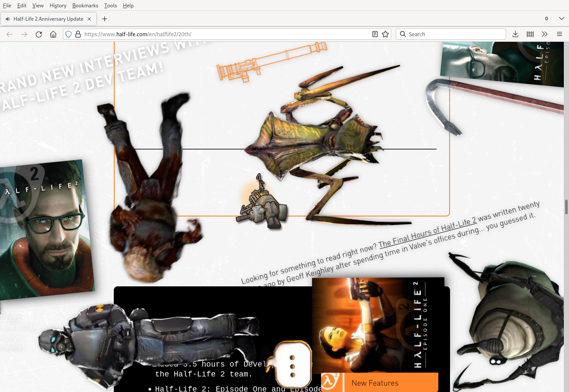List all tabs dropdown arrow
Image resolution: width=569 pixels, height=392 pixels.
tap(561, 19)
